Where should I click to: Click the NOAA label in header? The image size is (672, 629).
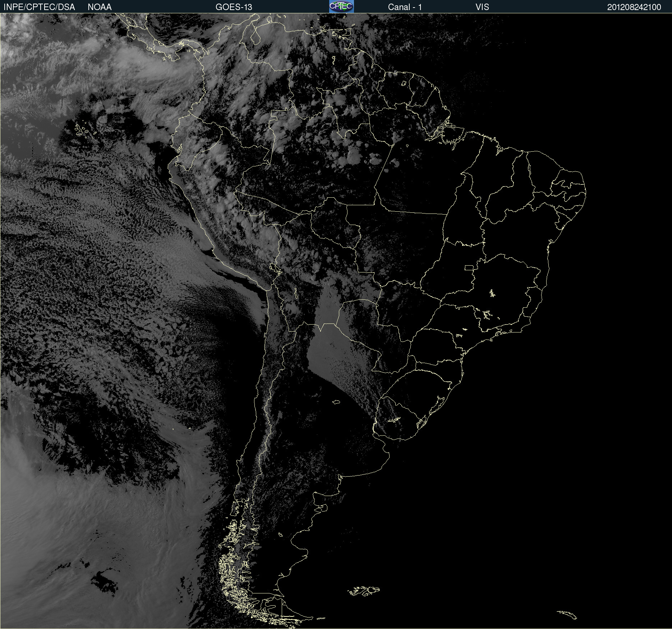point(100,7)
